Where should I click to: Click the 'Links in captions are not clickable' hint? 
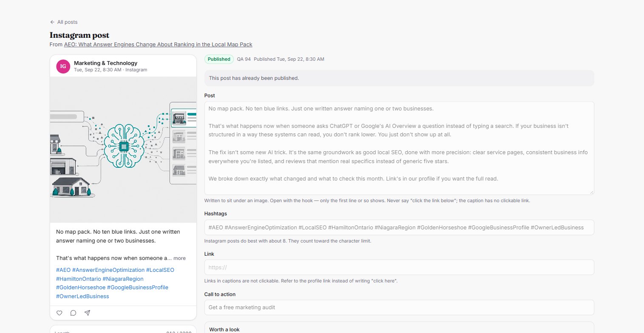[x=301, y=281]
